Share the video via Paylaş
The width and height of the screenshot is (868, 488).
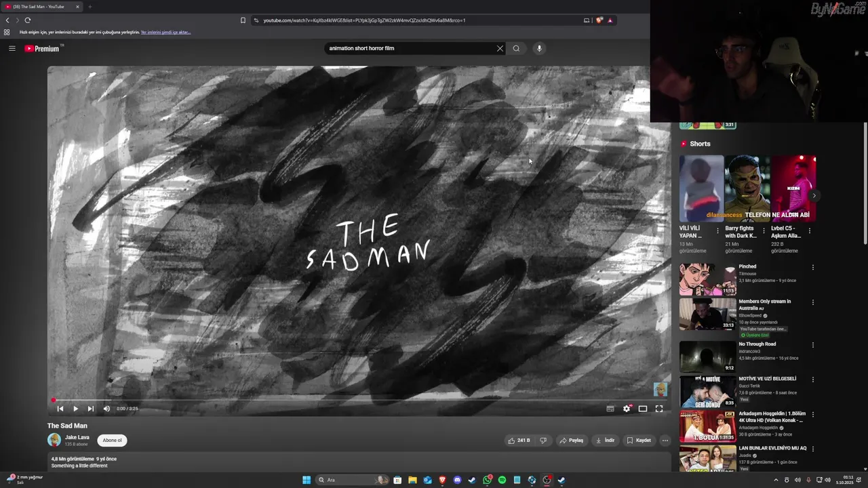571,440
